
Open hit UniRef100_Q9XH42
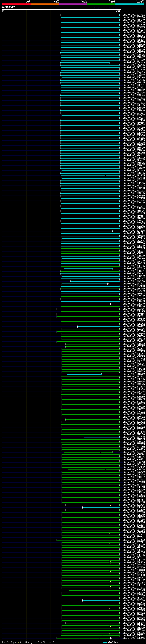(134, 557)
